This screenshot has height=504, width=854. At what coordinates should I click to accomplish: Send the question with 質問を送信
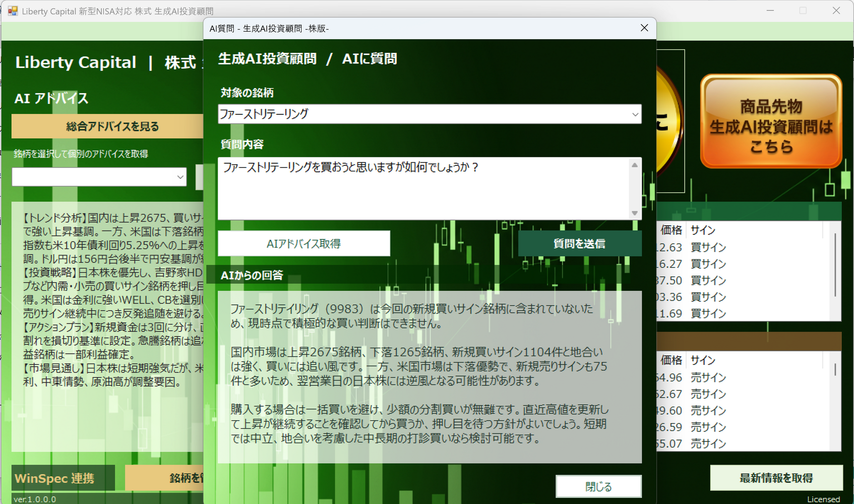point(580,243)
